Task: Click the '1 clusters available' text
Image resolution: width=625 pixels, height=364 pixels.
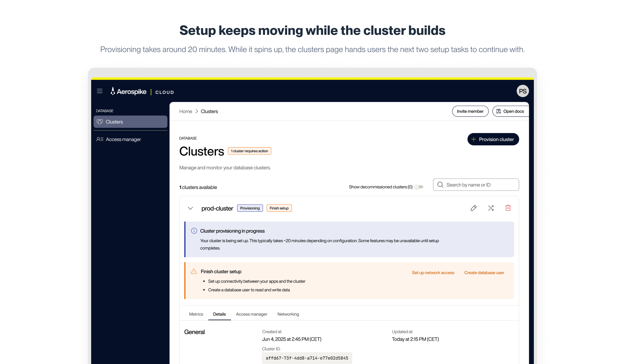Action: pos(198,187)
